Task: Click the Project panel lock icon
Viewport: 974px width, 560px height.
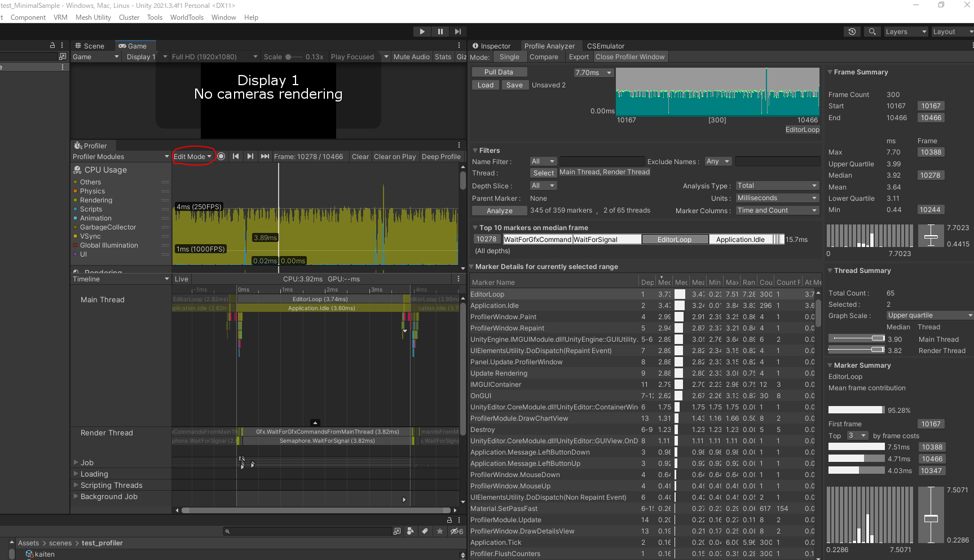Action: pyautogui.click(x=449, y=520)
